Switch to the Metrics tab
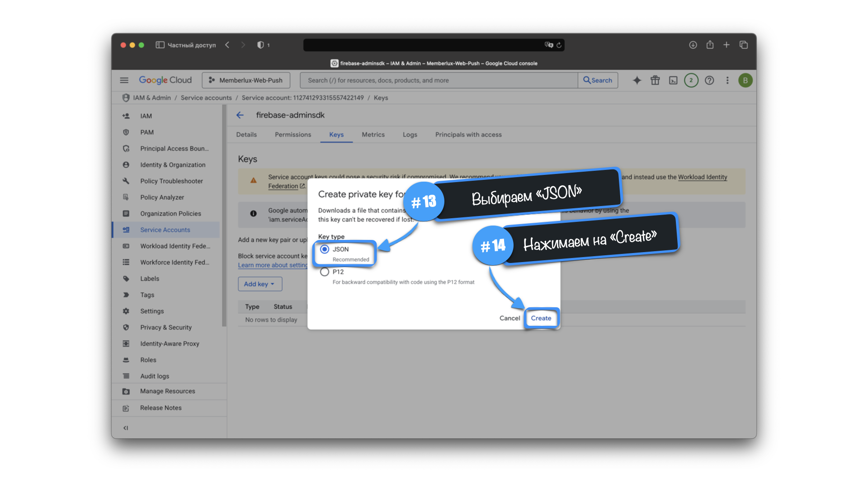Screen dimensions: 868x488 pyautogui.click(x=373, y=135)
